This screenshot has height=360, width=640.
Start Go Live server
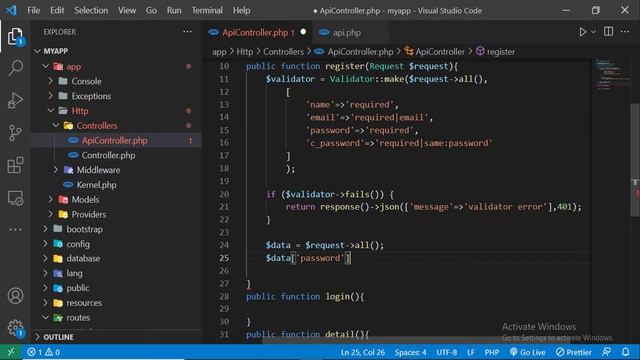tap(527, 352)
